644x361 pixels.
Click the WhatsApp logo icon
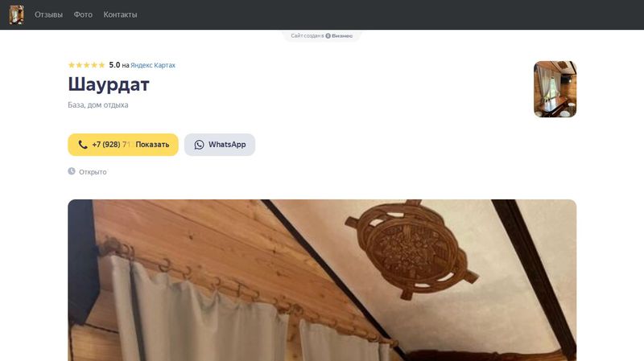199,145
